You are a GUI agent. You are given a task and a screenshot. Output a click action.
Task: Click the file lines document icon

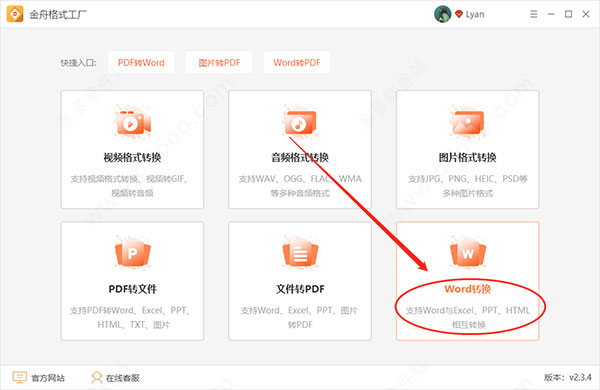pyautogui.click(x=300, y=253)
